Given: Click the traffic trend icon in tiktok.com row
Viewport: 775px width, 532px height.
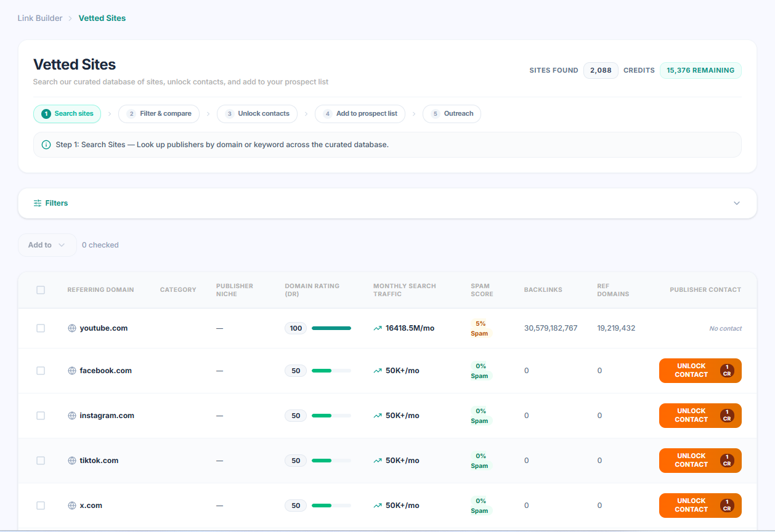Looking at the screenshot, I should coord(378,461).
